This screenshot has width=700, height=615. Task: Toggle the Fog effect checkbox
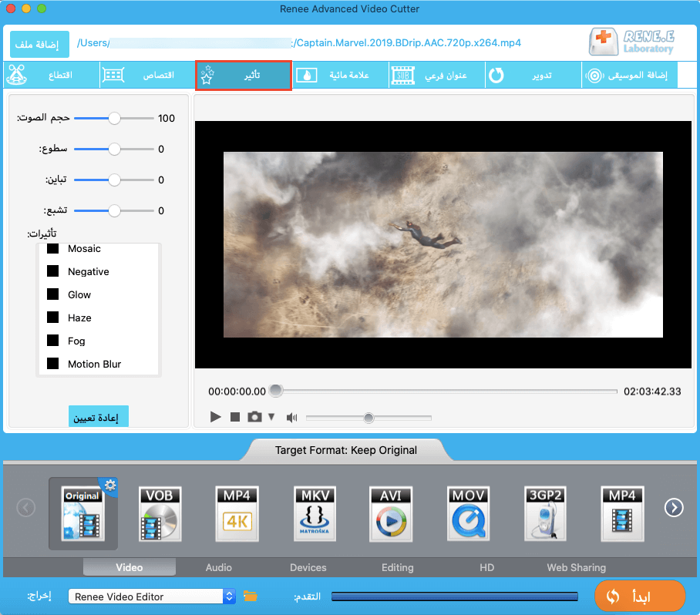(53, 341)
